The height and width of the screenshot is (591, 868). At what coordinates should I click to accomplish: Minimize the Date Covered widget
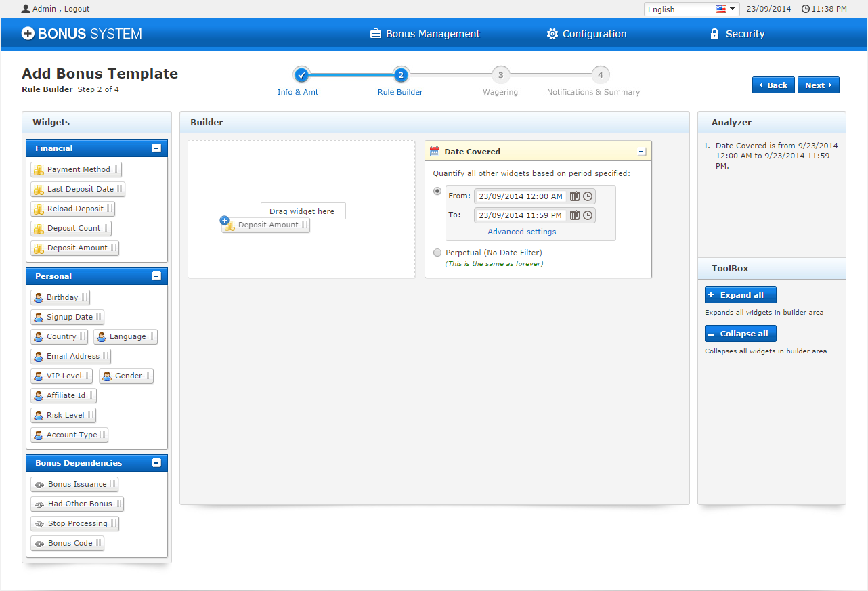[x=641, y=152]
